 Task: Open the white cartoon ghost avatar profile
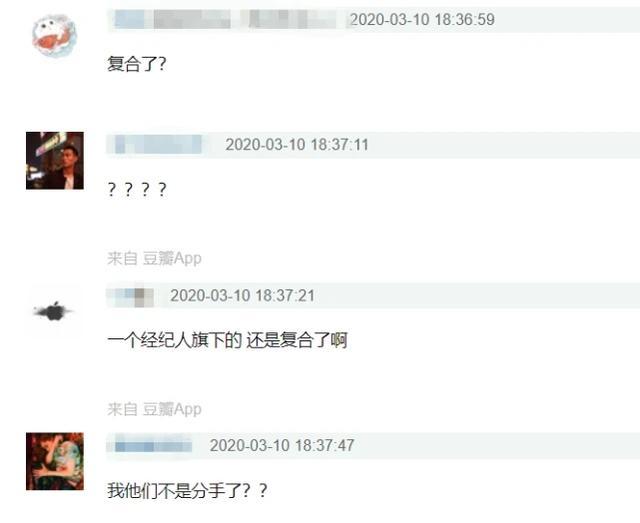pyautogui.click(x=54, y=36)
